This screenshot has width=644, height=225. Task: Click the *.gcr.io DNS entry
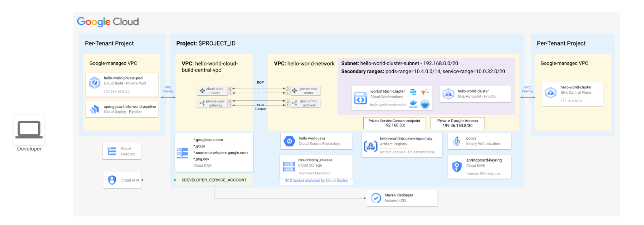pos(199,146)
